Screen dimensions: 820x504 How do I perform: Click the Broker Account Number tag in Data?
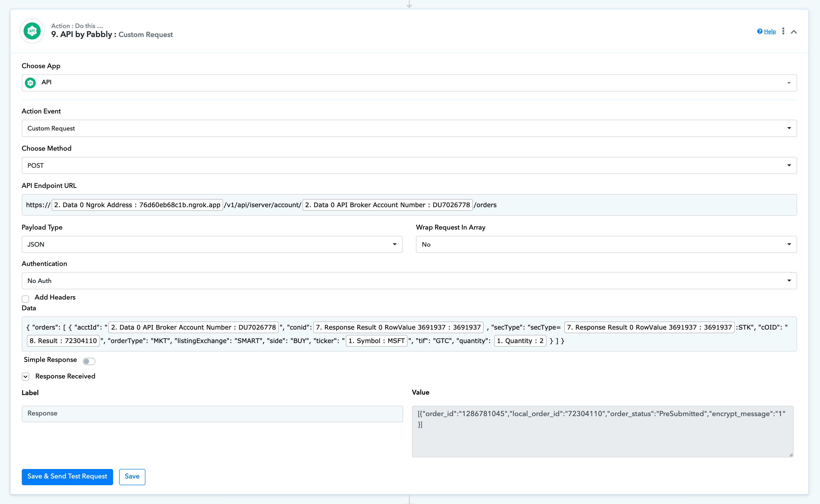click(x=193, y=327)
